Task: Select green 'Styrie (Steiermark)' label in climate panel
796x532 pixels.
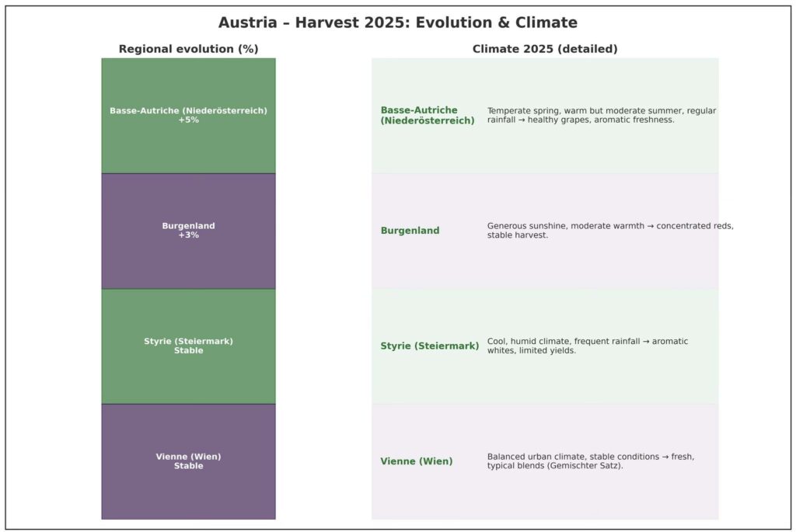Action: 429,346
